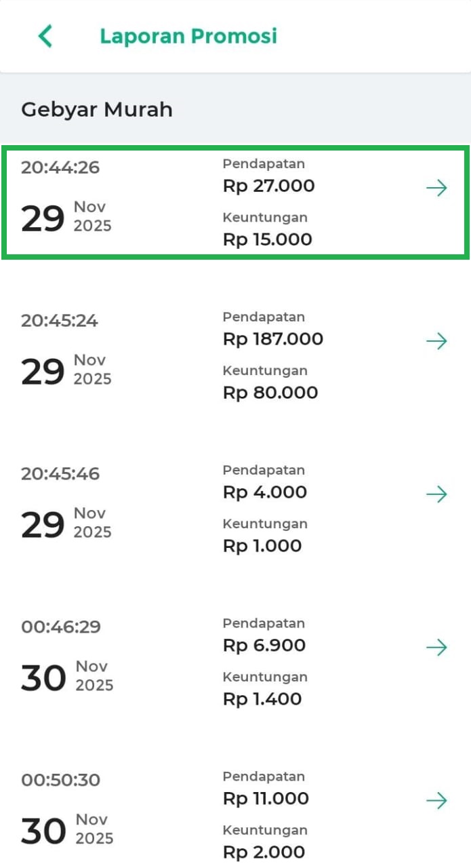
Task: Tap the 20:44:26 timestamp
Action: coord(60,167)
